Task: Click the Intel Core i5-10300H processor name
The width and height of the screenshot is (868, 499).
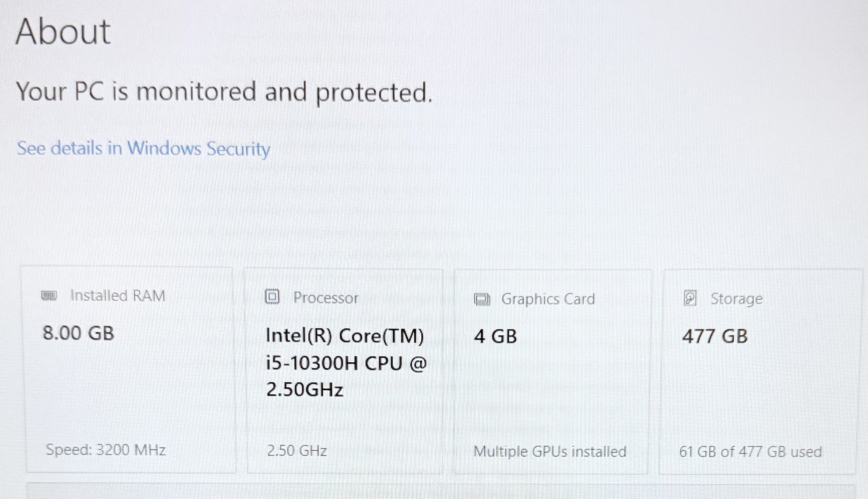Action: click(x=346, y=362)
